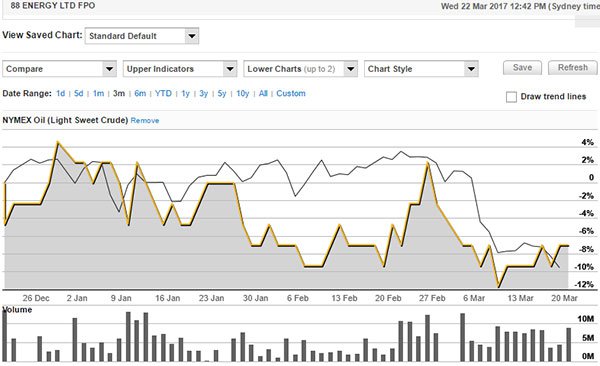Click the Save button
The width and height of the screenshot is (600, 366).
pos(522,68)
